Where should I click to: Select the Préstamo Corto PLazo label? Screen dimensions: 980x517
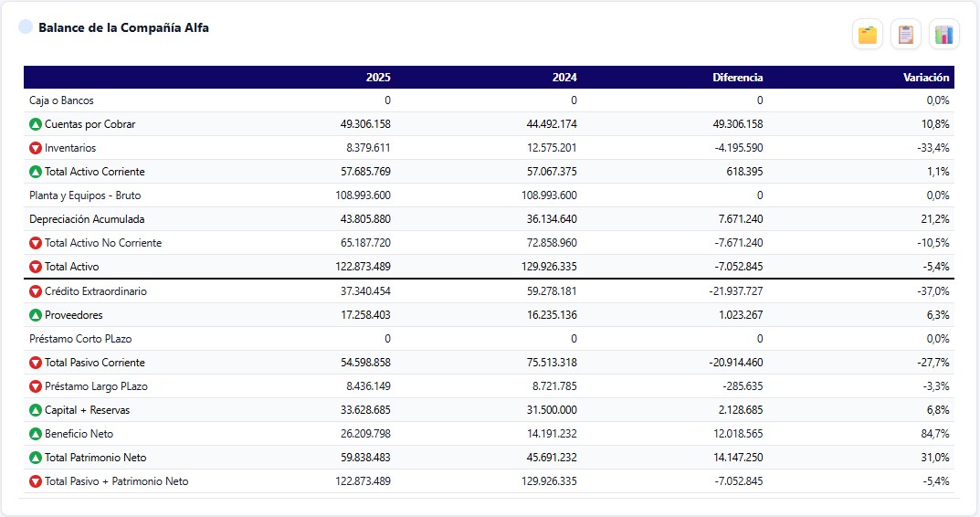[x=80, y=339]
